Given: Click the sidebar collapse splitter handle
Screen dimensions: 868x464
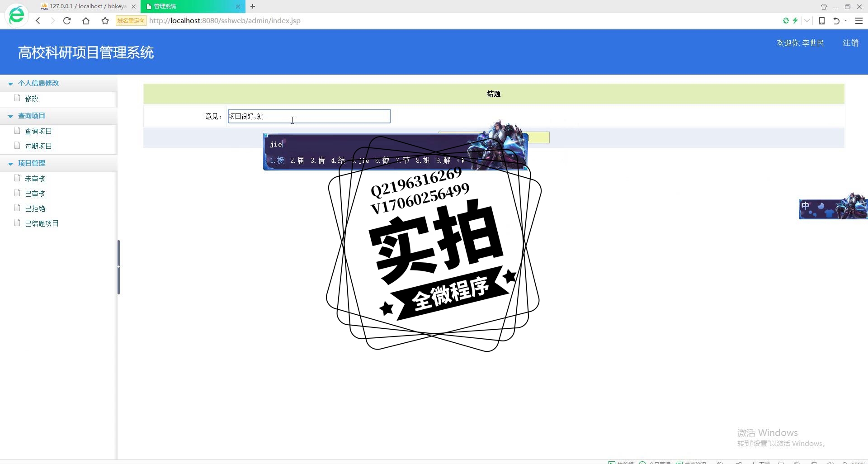Looking at the screenshot, I should 118,267.
